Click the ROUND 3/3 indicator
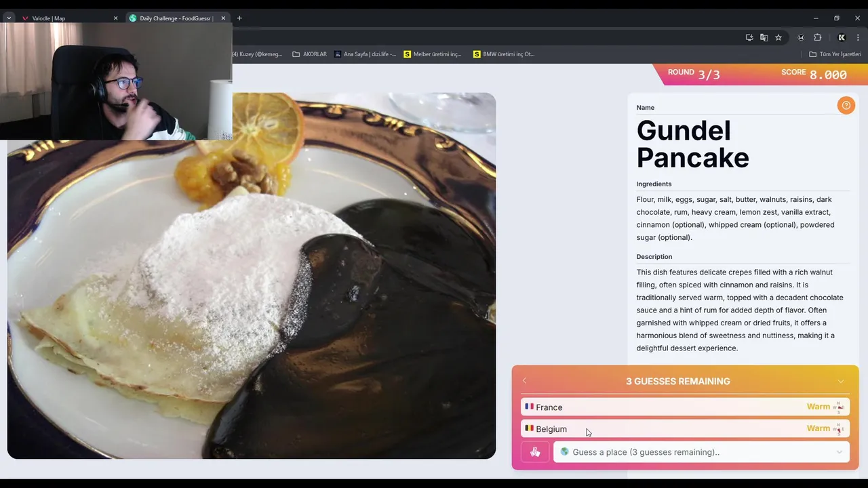Viewport: 868px width, 488px height. (x=693, y=74)
